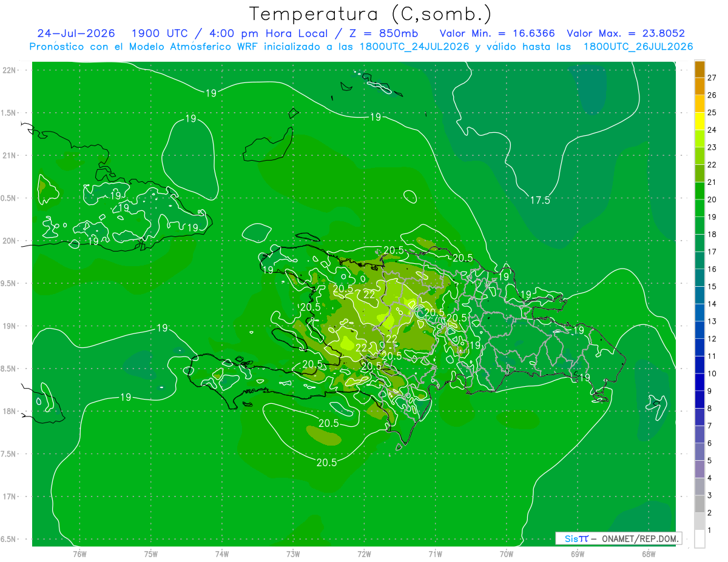Image resolution: width=728 pixels, height=562 pixels.
Task: Click the '17N' latitude axis label
Action: click(9, 497)
